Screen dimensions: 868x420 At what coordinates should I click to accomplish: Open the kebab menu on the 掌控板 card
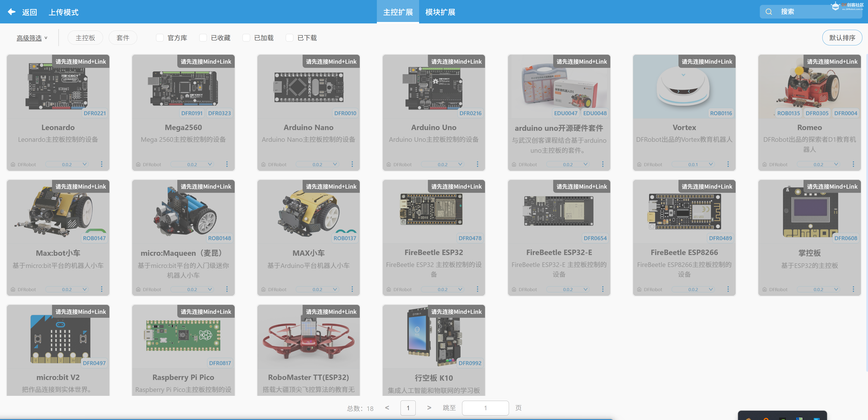coord(853,289)
